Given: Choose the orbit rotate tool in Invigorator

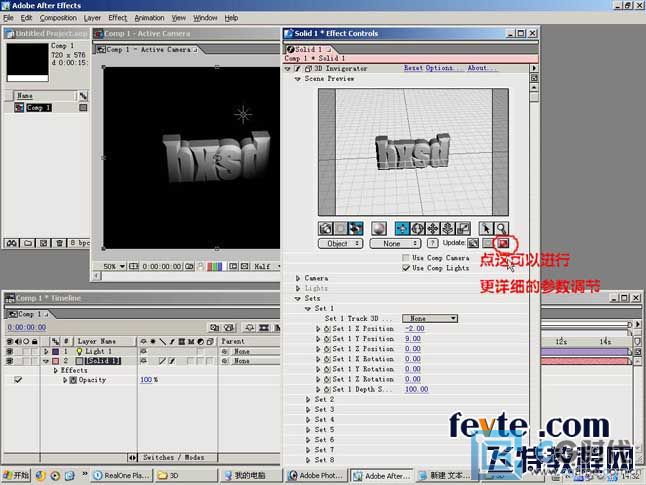Looking at the screenshot, I should click(417, 228).
